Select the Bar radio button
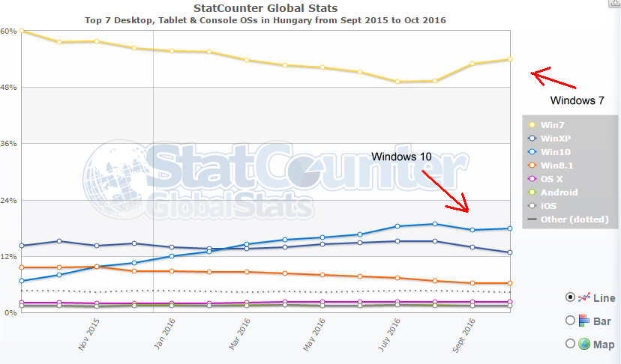 [570, 321]
